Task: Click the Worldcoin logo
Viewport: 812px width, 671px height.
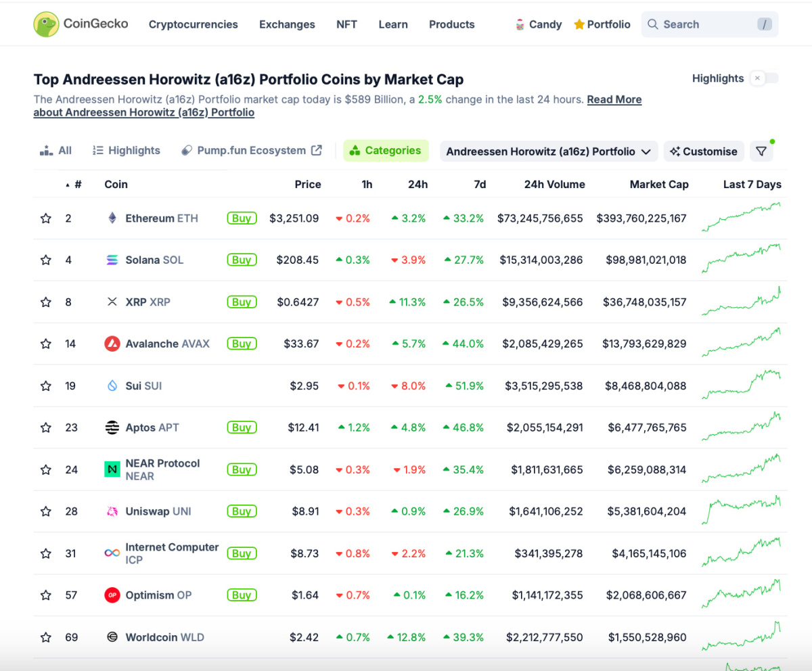Action: coord(112,637)
